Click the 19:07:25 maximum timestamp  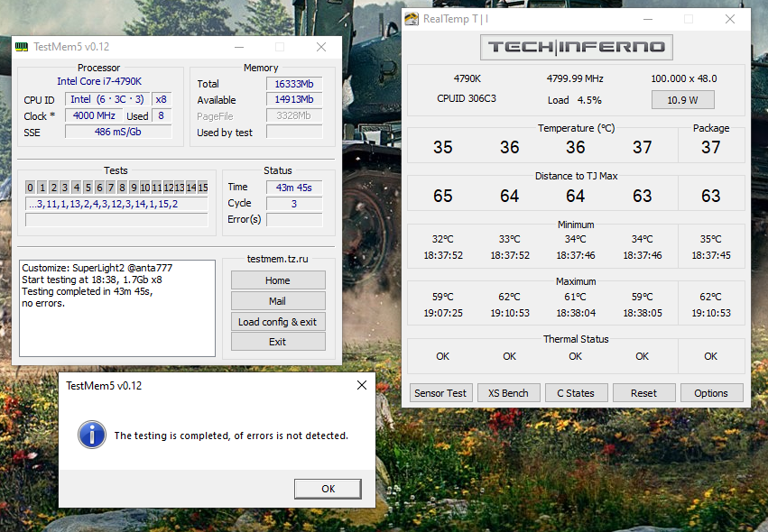pyautogui.click(x=443, y=313)
